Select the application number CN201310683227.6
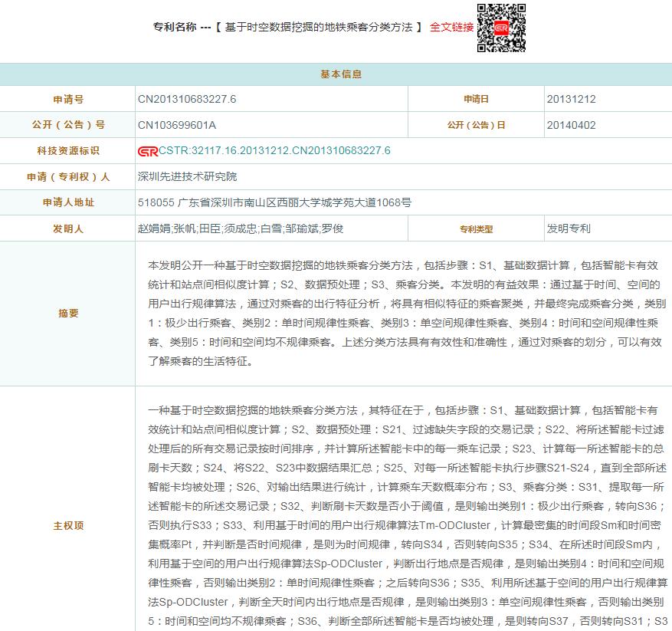 187,99
